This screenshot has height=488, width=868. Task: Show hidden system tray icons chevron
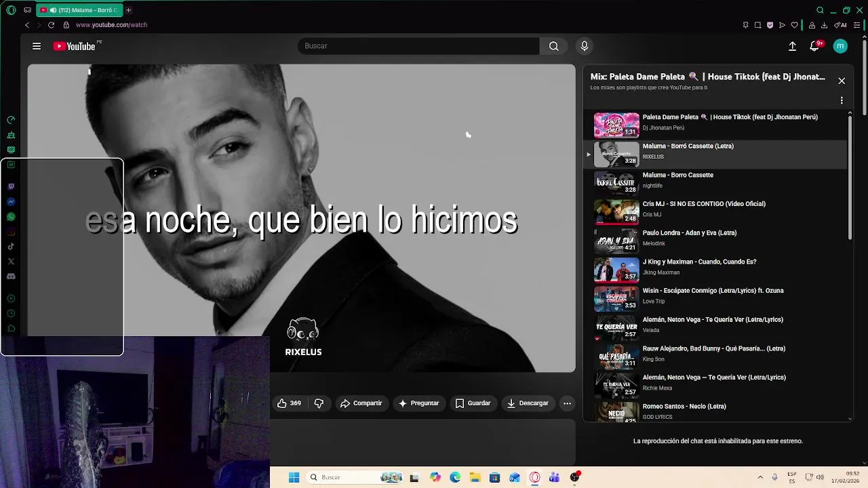[759, 477]
